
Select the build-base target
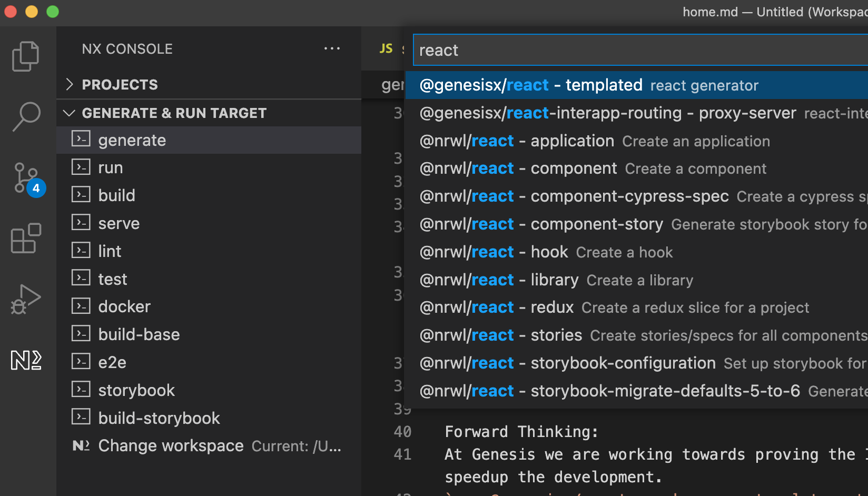[209, 334]
